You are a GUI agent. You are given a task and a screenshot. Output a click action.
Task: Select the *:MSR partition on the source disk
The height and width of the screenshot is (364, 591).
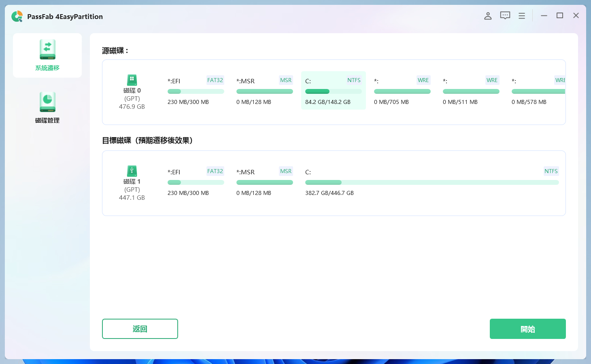point(264,91)
